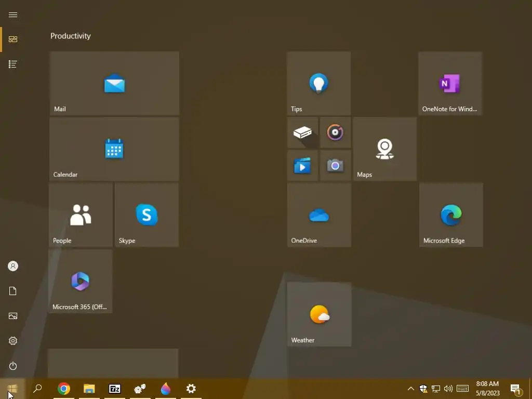This screenshot has height=399, width=532.
Task: Open Google Chrome from the taskbar
Action: [64, 389]
